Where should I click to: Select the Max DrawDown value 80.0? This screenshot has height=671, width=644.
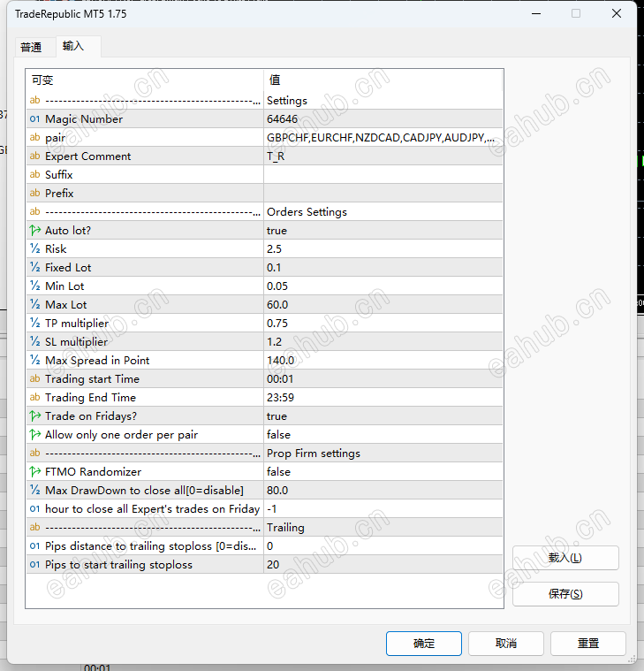[x=383, y=491]
